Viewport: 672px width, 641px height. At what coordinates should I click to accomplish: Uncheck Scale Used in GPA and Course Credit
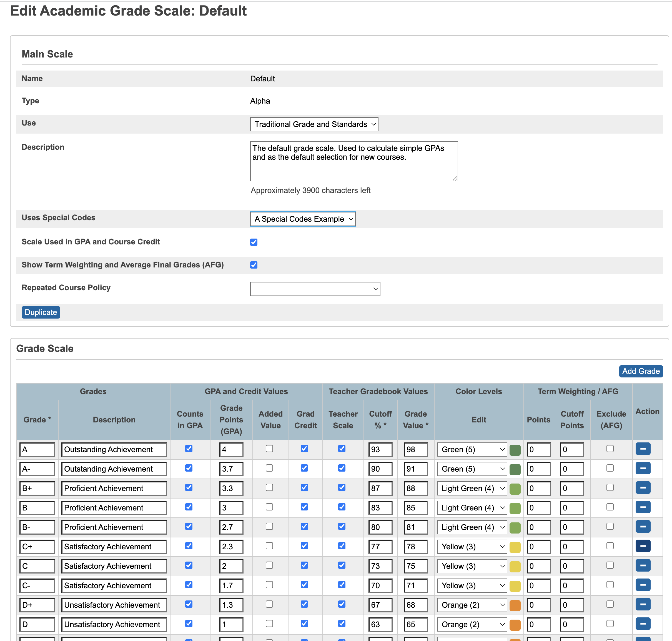(x=254, y=242)
